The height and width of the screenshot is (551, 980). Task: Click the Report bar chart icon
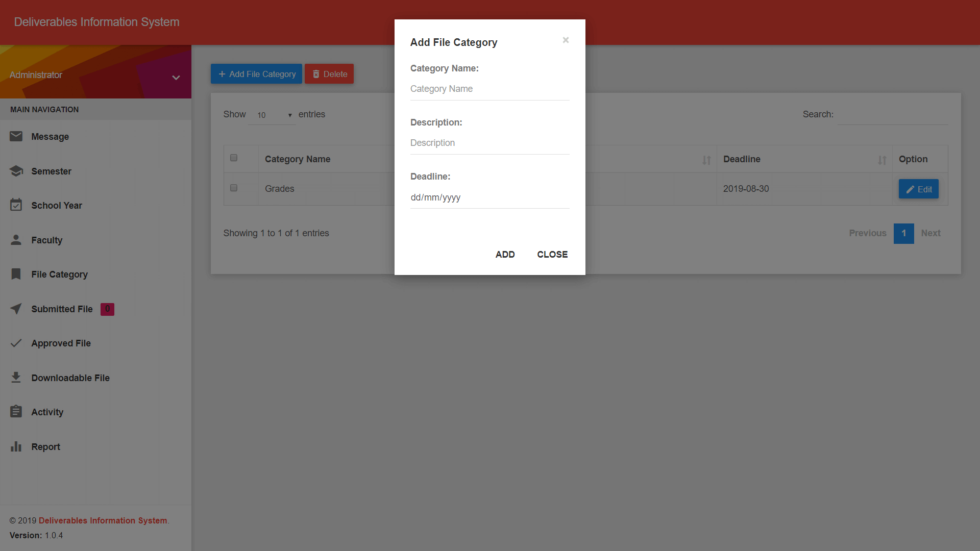pyautogui.click(x=16, y=446)
